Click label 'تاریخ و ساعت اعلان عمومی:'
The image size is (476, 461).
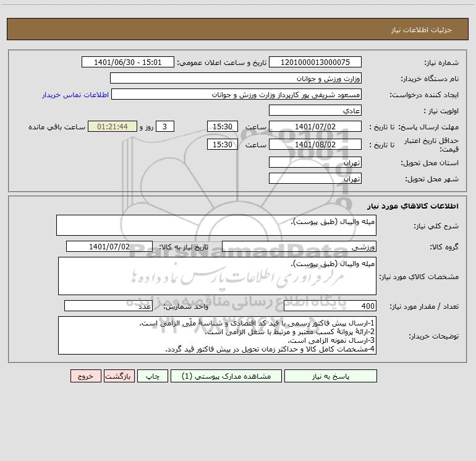221,62
